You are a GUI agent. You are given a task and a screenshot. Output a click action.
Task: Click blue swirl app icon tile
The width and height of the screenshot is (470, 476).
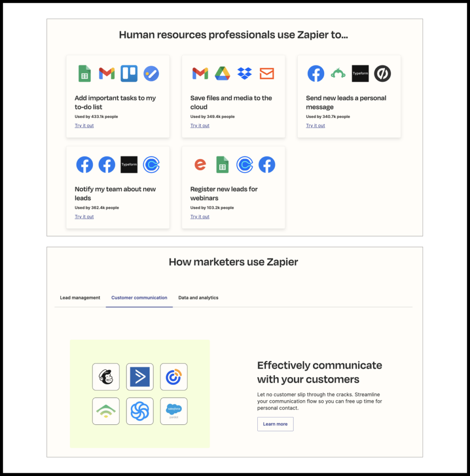coord(140,411)
